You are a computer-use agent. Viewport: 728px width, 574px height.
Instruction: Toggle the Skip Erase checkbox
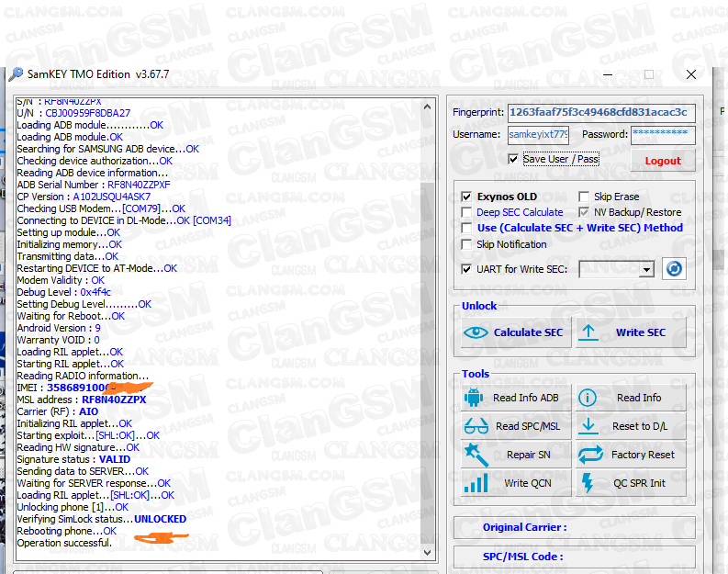coord(584,197)
